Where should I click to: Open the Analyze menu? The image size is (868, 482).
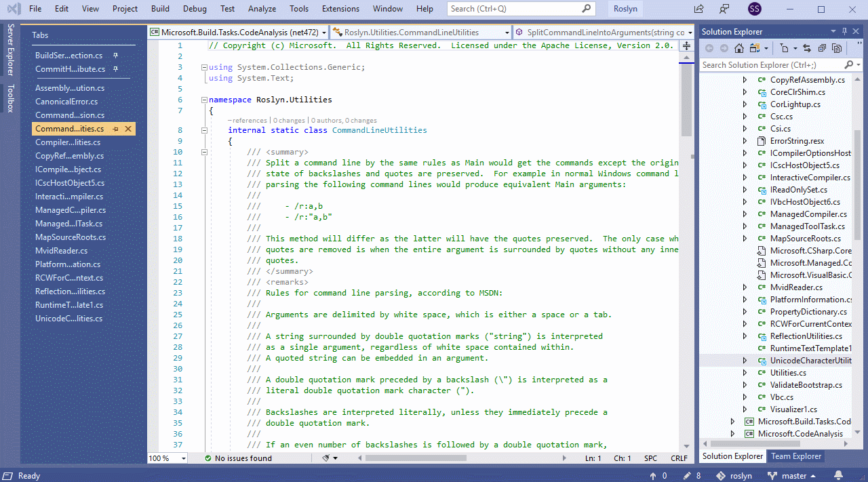(x=262, y=9)
